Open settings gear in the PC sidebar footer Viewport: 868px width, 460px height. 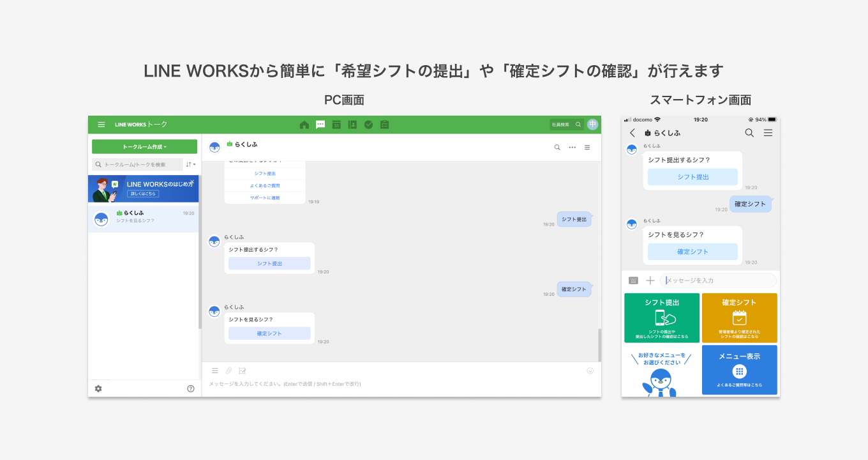tap(98, 388)
